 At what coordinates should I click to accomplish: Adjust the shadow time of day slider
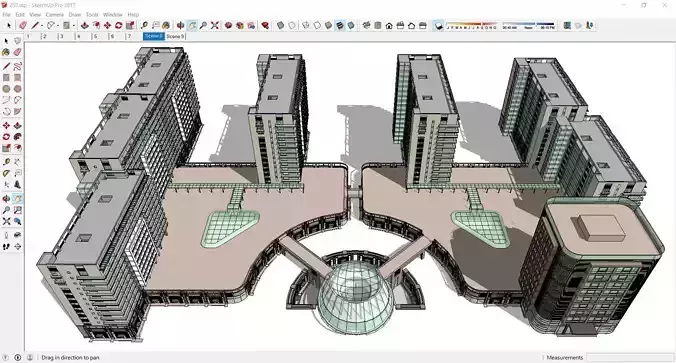529,26
